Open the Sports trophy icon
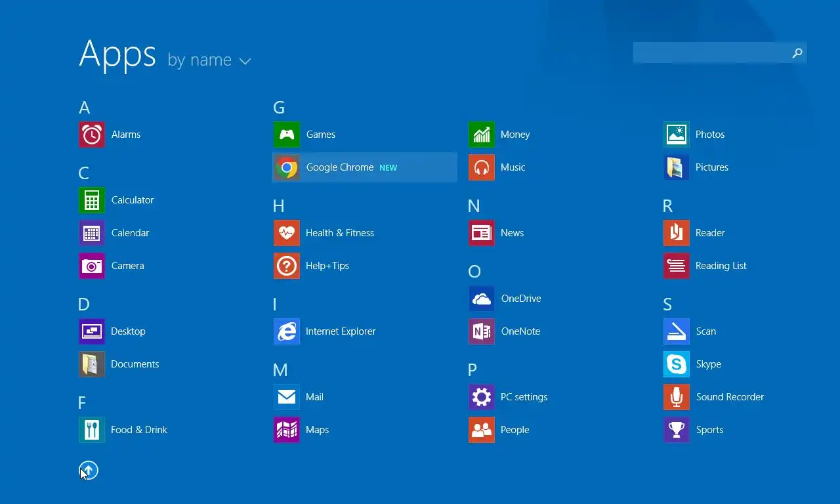Screen dimensions: 840x504 pos(677,430)
